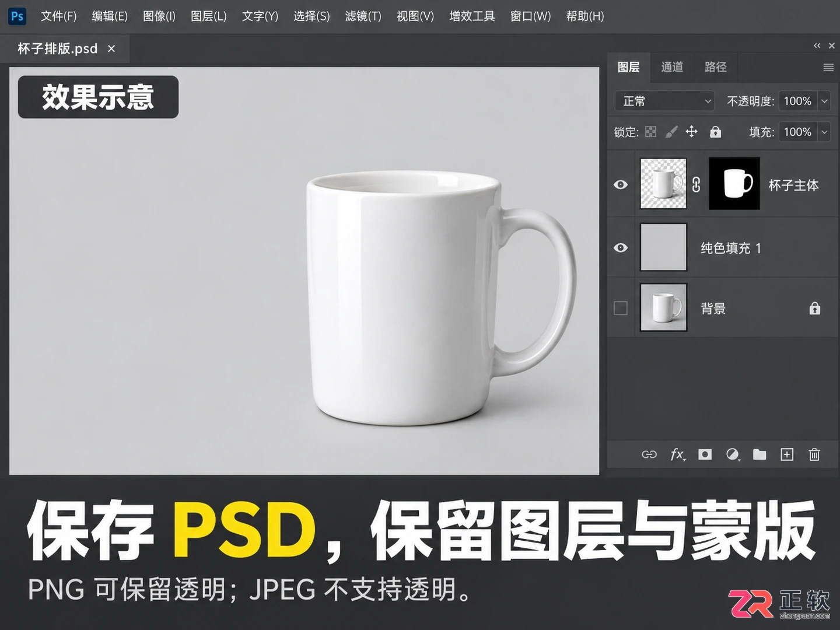
Task: Click the mask link chain on 杯子主体
Action: tap(696, 185)
